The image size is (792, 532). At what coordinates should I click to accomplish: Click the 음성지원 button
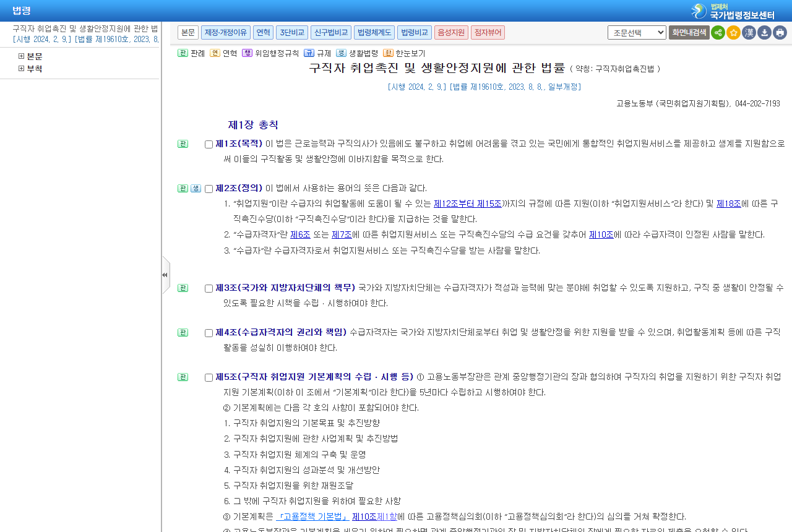(451, 32)
